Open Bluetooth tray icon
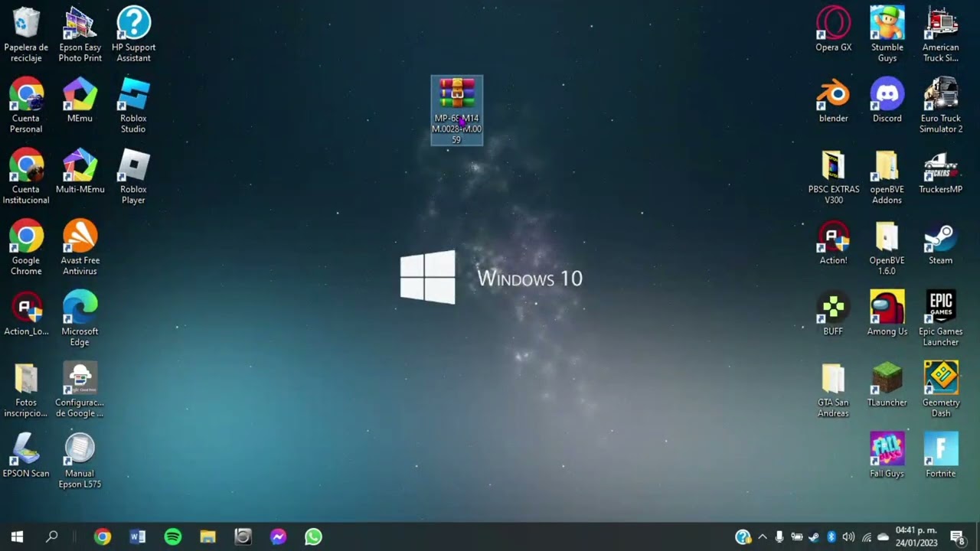This screenshot has height=551, width=980. coord(831,537)
